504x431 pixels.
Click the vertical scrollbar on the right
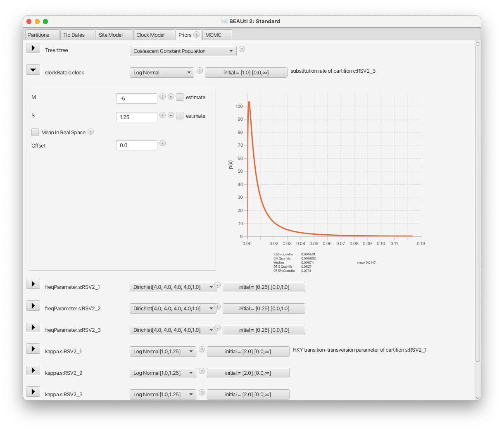coord(478,202)
